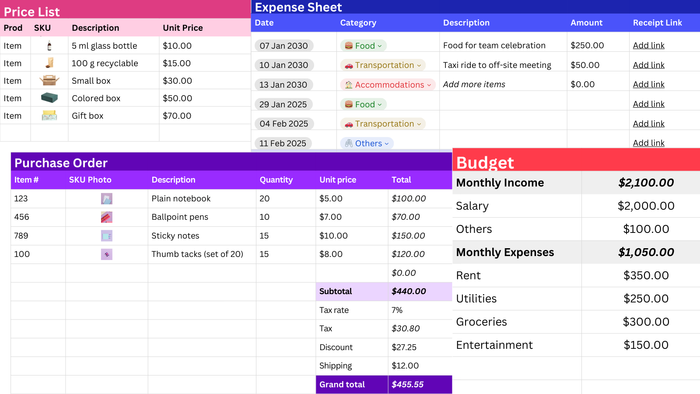Image resolution: width=700 pixels, height=394 pixels.
Task: Open the plain notebook SKU photo
Action: coord(106,199)
